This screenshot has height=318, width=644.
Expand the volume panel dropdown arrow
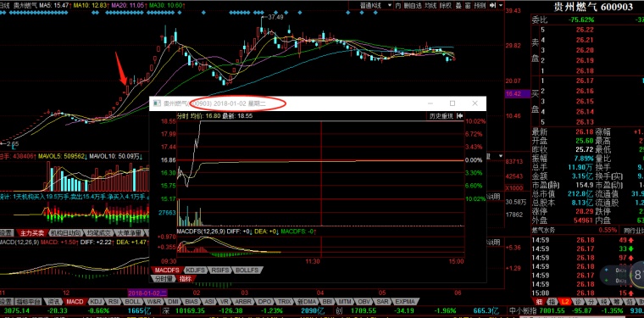point(500,156)
